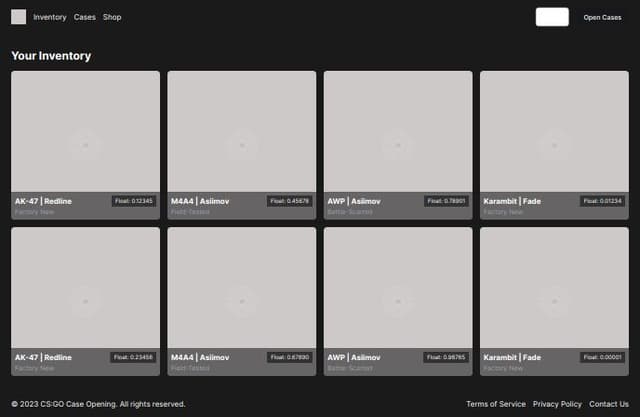This screenshot has height=417, width=640.
Task: Open the Shop nav link
Action: 112,17
